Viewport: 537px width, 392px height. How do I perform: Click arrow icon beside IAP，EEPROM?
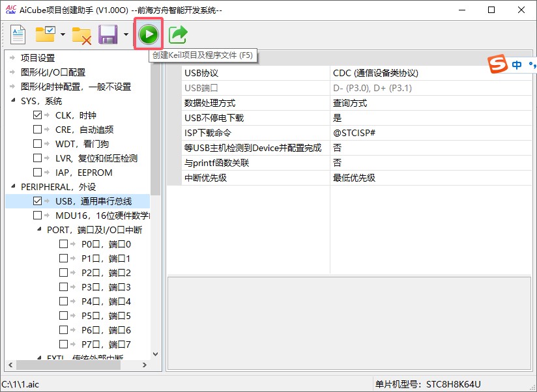[47, 173]
